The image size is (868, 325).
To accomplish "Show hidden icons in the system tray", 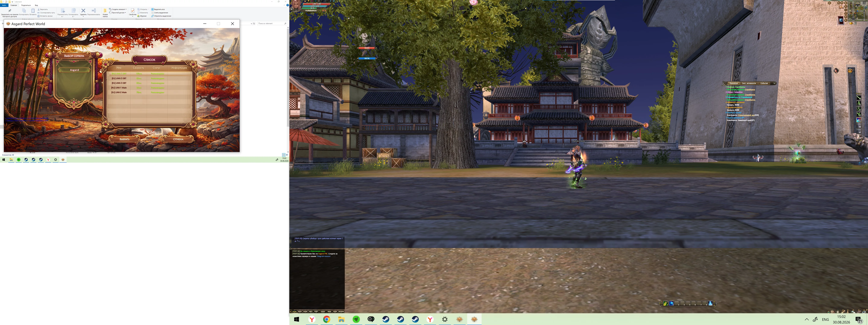I will (x=807, y=319).
